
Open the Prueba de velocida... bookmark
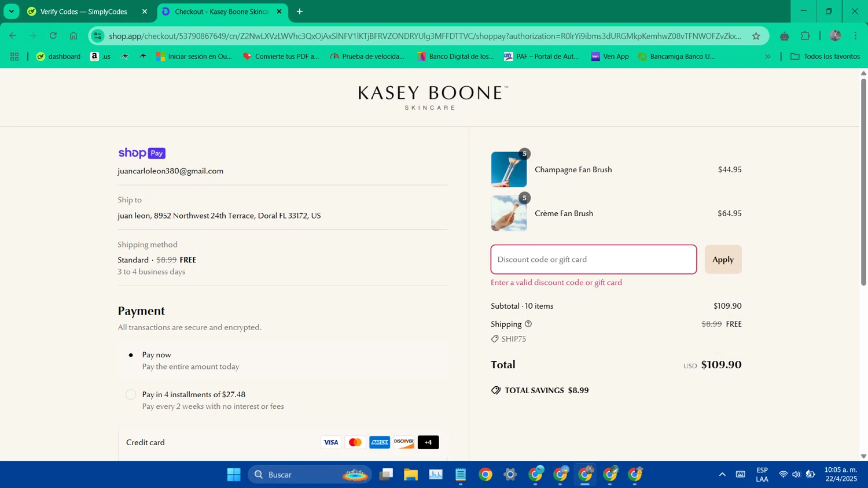coord(367,57)
